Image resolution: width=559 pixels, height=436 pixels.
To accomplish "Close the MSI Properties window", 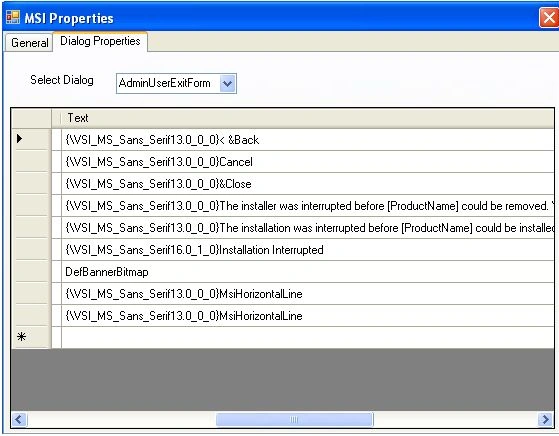I will pyautogui.click(x=549, y=17).
